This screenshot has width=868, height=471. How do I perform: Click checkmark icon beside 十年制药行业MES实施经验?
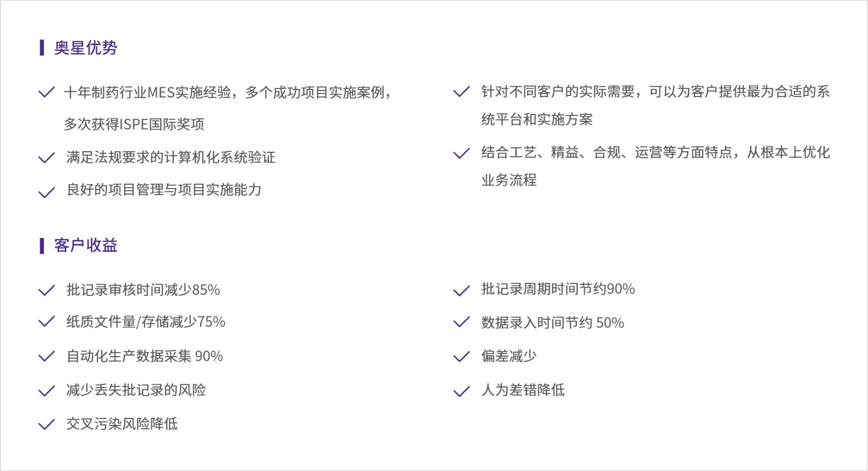click(47, 92)
